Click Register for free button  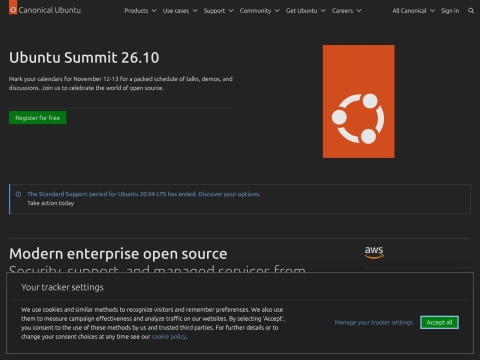(38, 118)
